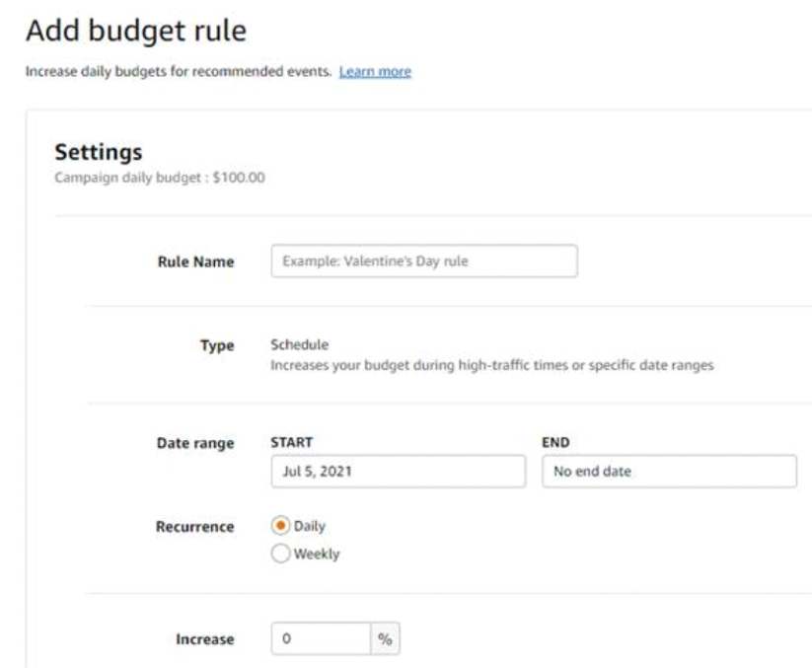Viewport: 812px width, 668px height.
Task: Click the Increase percentage input box
Action: [x=321, y=639]
